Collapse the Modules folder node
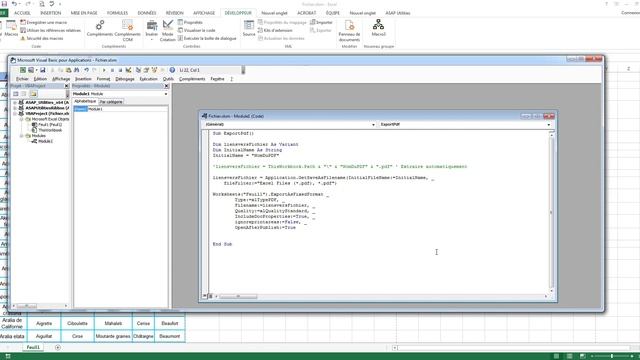 tap(22, 136)
